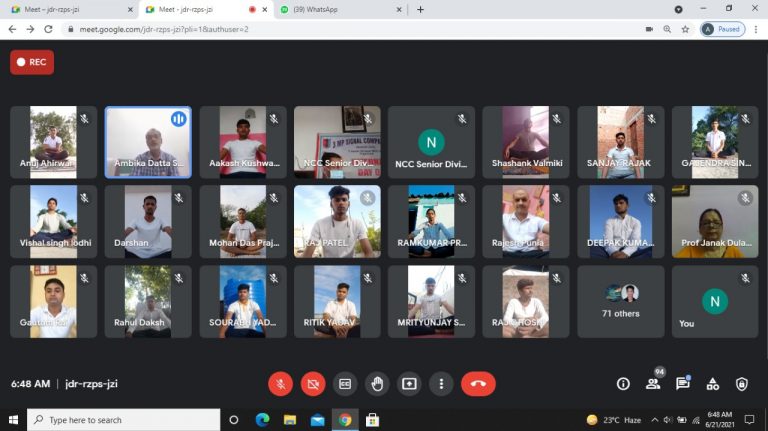The height and width of the screenshot is (431, 768).
Task: Click the REC recording indicator
Action: click(x=32, y=62)
